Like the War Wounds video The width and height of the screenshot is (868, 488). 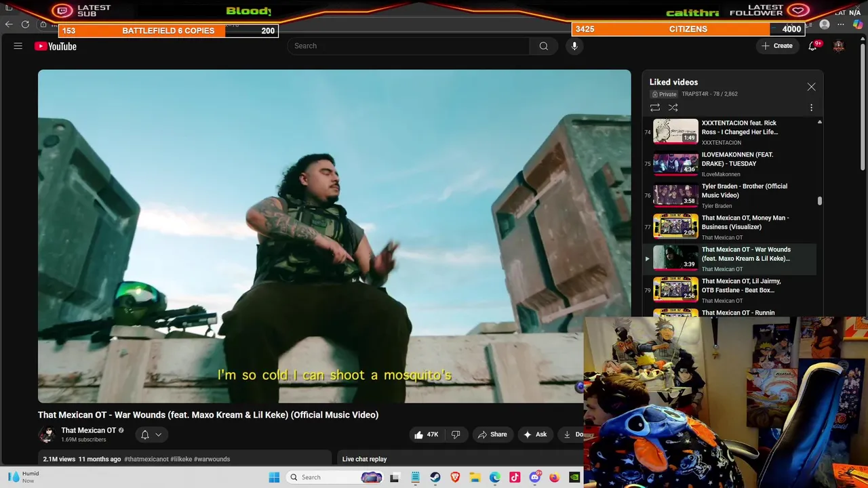point(426,434)
